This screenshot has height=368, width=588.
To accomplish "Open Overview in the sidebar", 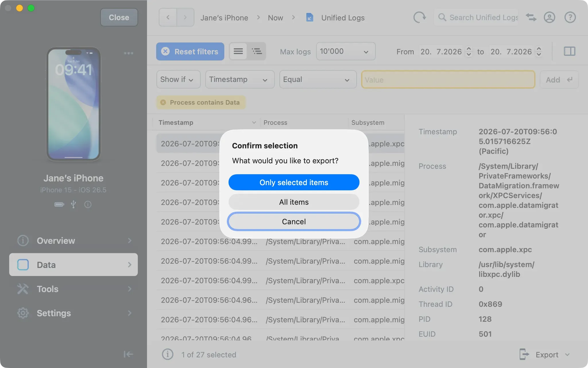I will [x=73, y=240].
